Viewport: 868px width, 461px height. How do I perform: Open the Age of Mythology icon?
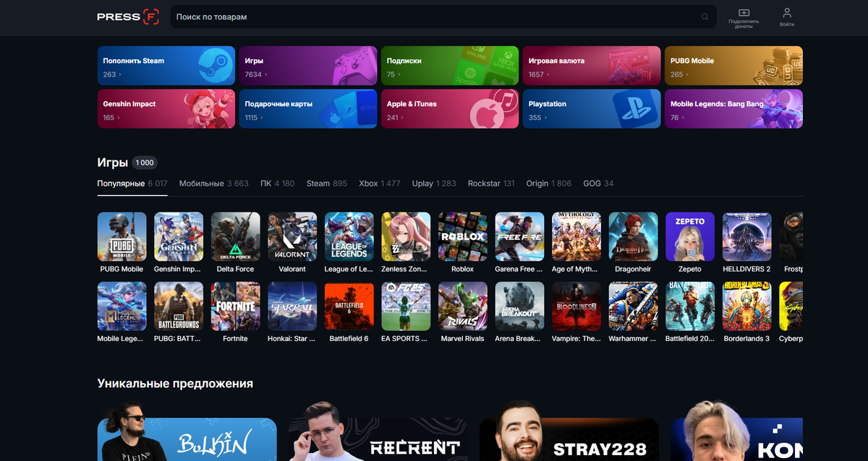pyautogui.click(x=576, y=236)
